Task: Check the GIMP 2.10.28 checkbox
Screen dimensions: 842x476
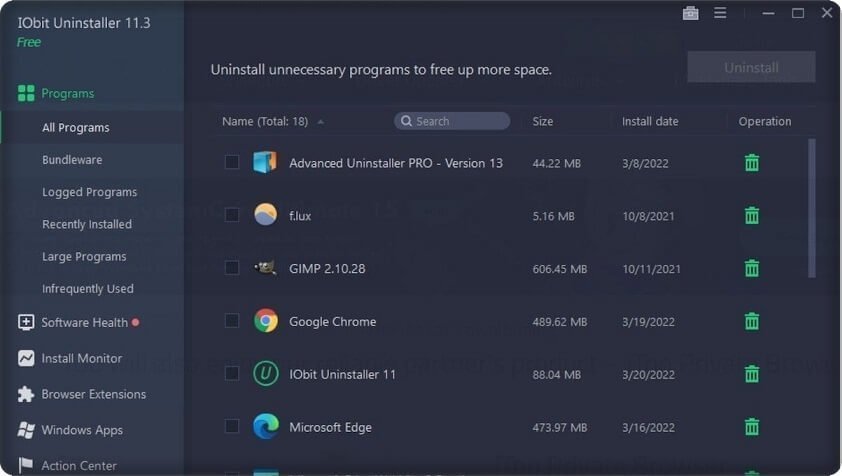Action: [x=232, y=268]
